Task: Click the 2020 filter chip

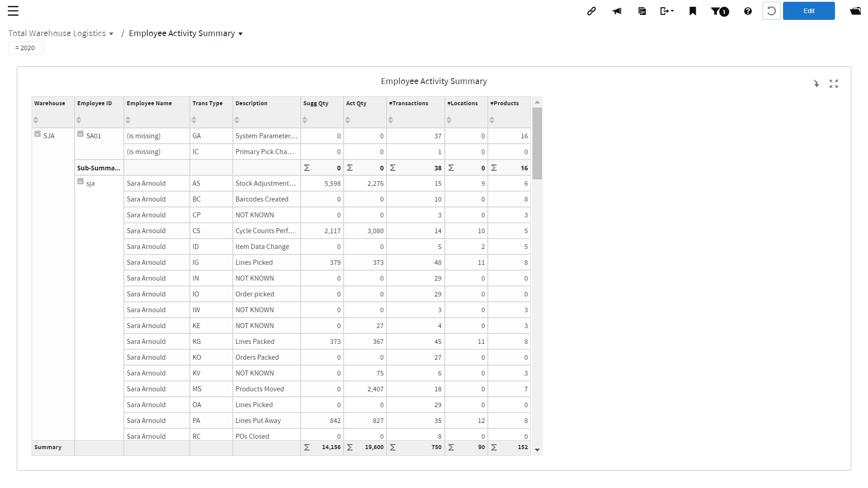Action: 26,47
